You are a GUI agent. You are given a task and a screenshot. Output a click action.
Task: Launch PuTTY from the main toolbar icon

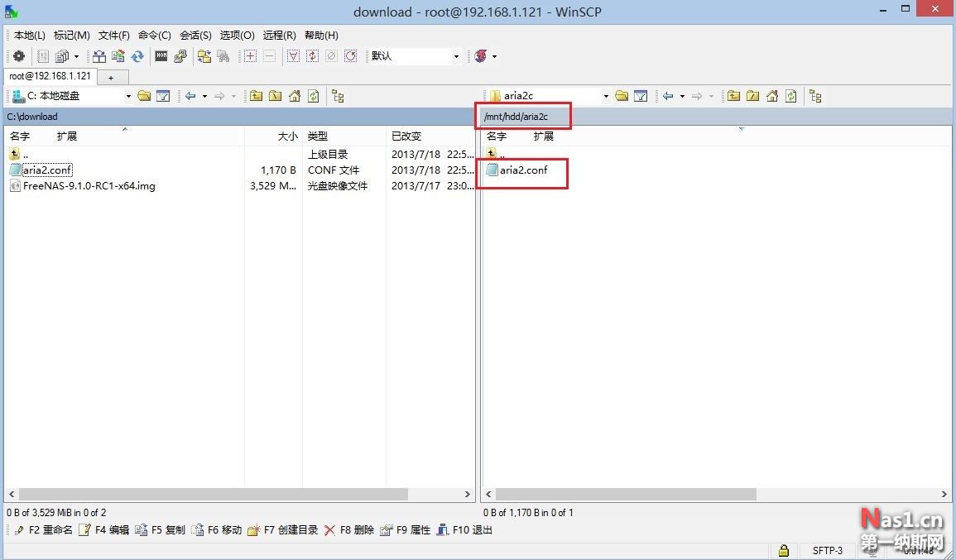coord(180,56)
